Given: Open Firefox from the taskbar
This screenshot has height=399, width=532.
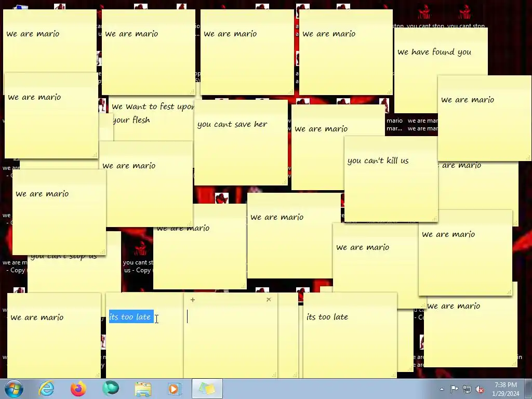Looking at the screenshot, I should 78,389.
